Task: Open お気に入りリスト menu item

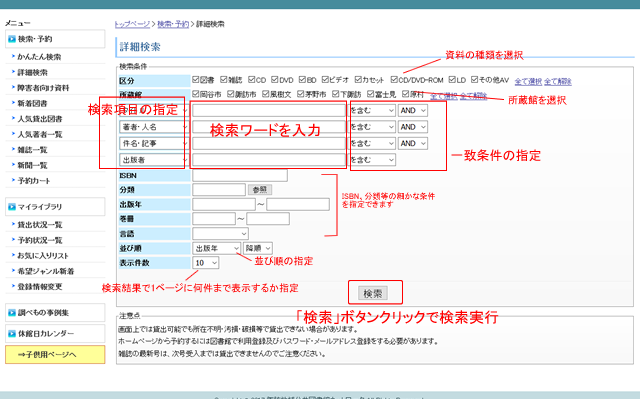Action: [x=43, y=256]
